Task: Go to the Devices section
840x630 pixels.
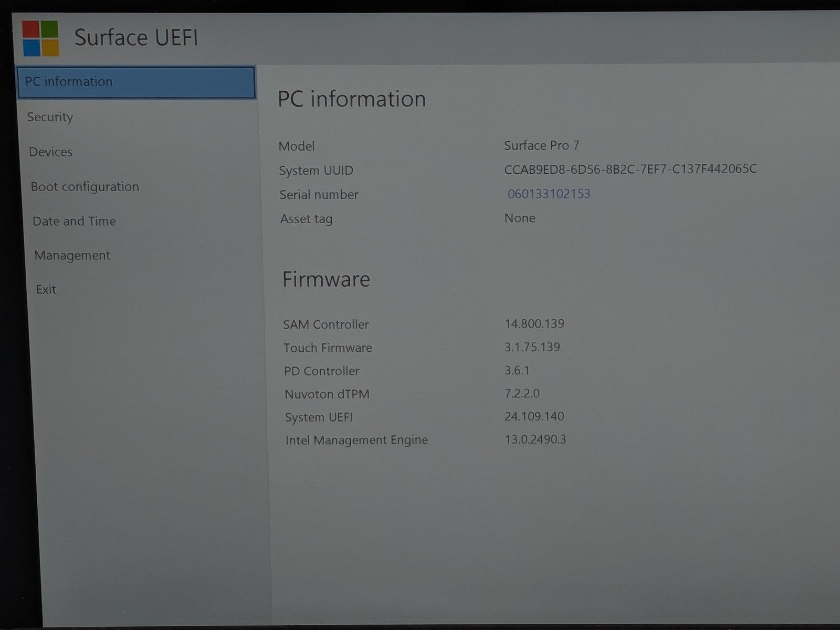Action: coord(51,152)
